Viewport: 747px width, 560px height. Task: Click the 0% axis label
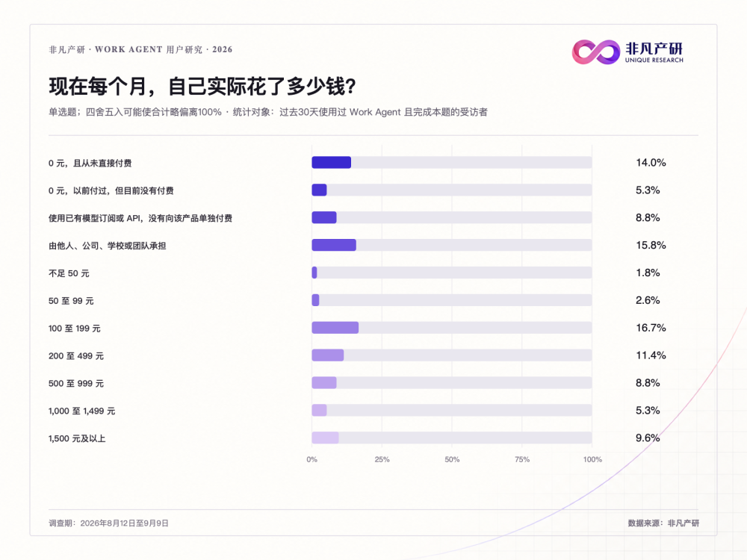[312, 459]
